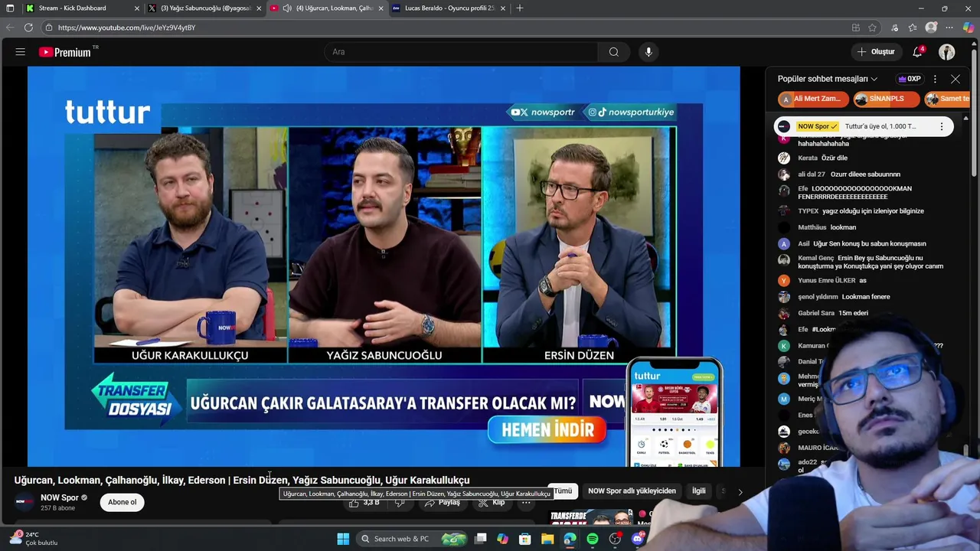
Task: Close the Kick Dashboard tab
Action: coord(137,8)
